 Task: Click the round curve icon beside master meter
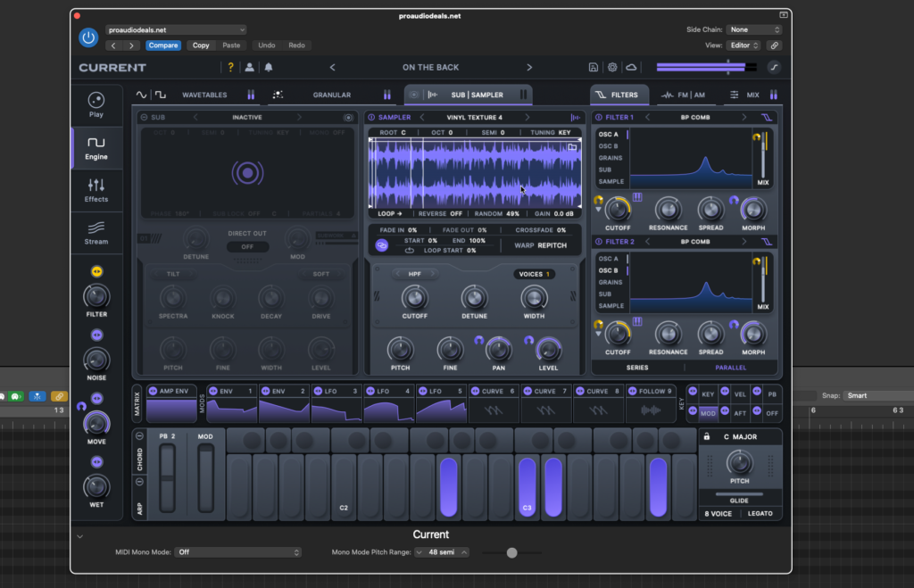click(x=774, y=67)
